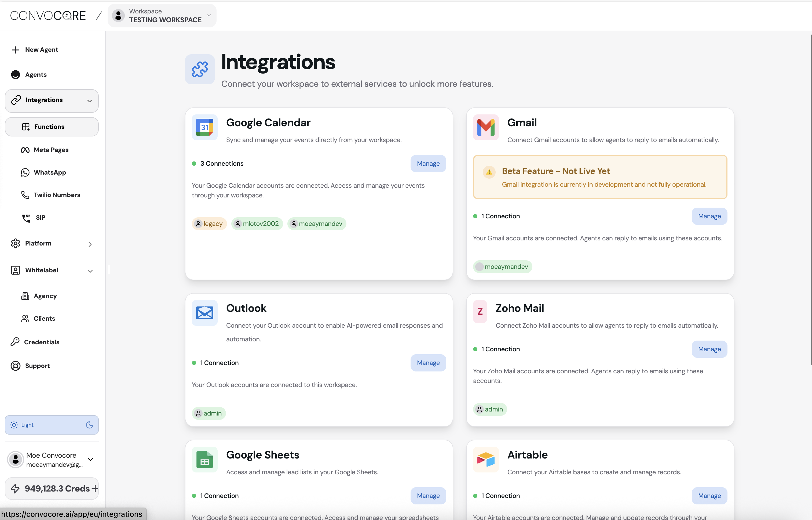
Task: Click the Google Calendar app icon
Action: (204, 127)
